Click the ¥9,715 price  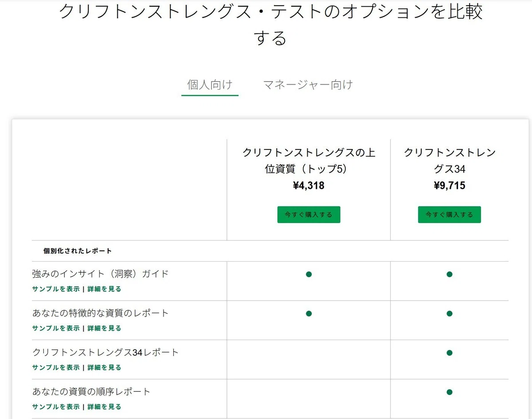[449, 186]
